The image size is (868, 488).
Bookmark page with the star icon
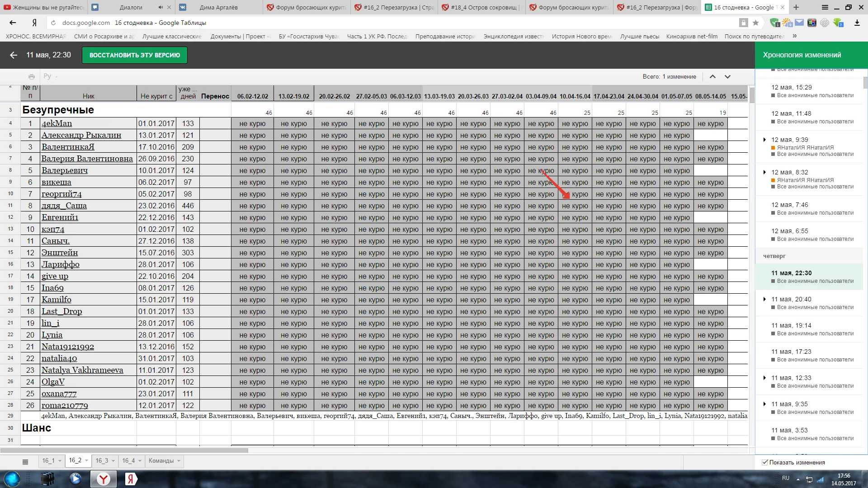[x=755, y=23]
